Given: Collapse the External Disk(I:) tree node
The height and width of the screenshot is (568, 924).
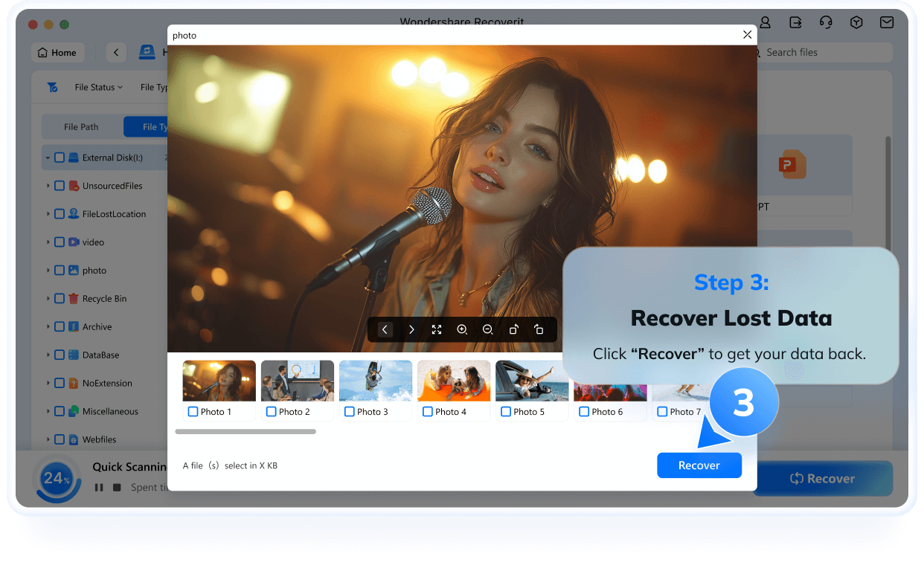Looking at the screenshot, I should tap(48, 158).
